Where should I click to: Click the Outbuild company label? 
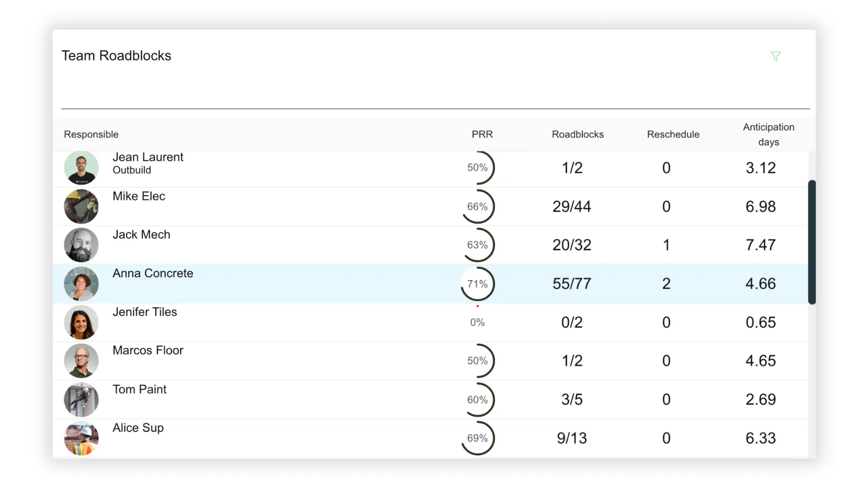132,170
